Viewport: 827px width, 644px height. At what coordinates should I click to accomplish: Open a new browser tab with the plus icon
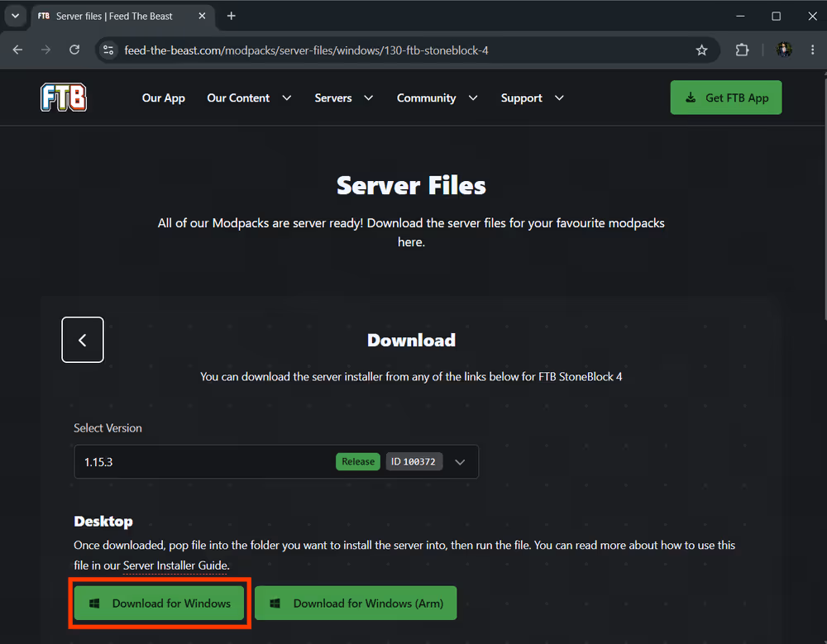tap(231, 16)
